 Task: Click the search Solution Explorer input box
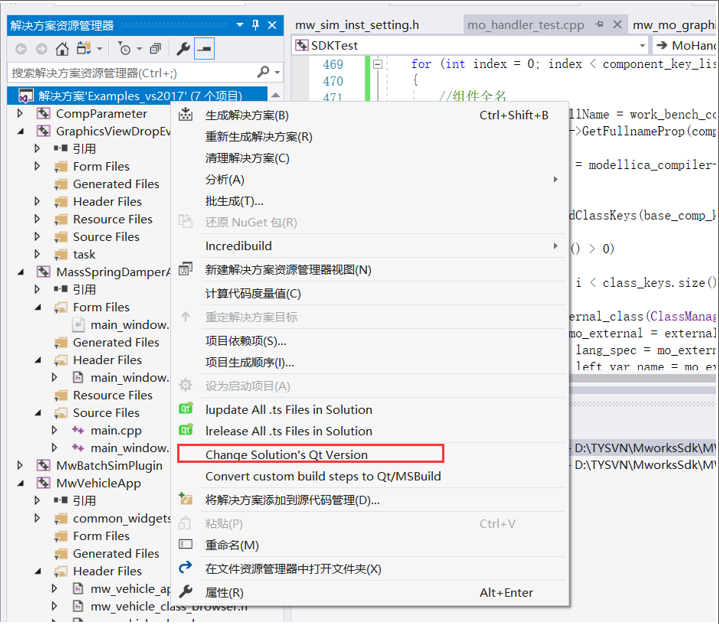[x=133, y=73]
